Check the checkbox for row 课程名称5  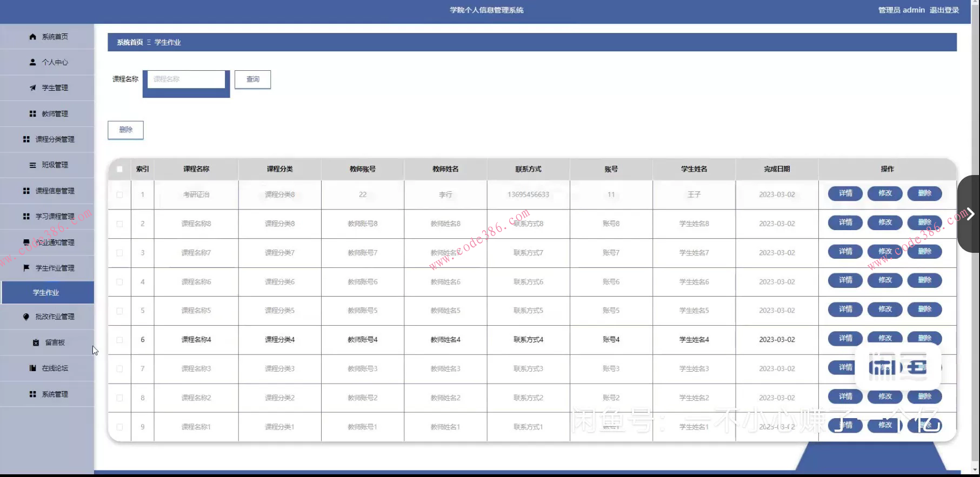click(x=119, y=311)
